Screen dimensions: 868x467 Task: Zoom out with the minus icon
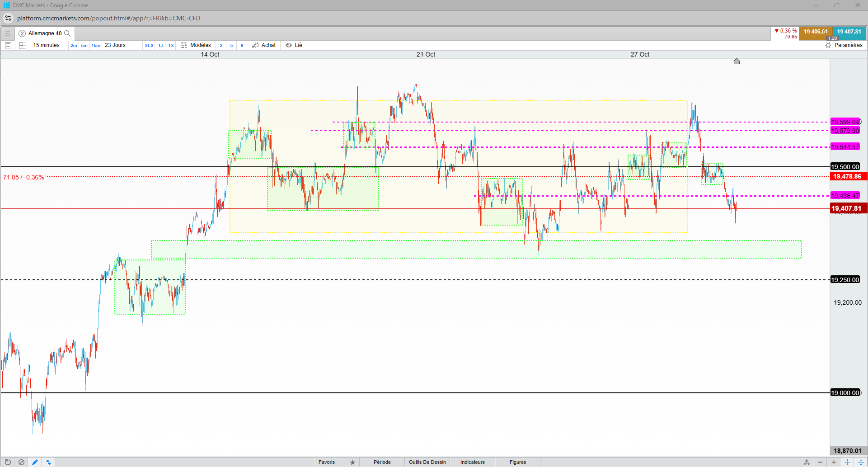pyautogui.click(x=820, y=462)
